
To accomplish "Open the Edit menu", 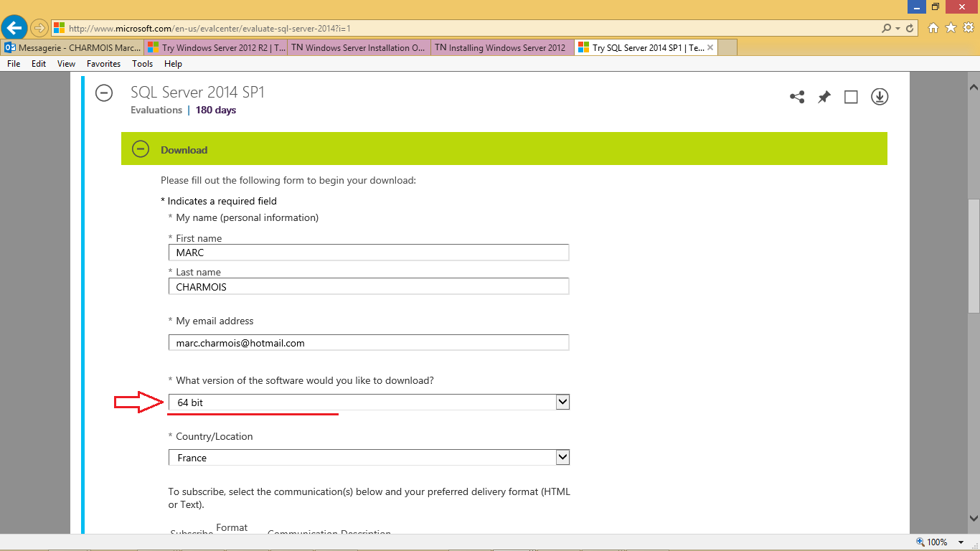I will (x=39, y=64).
